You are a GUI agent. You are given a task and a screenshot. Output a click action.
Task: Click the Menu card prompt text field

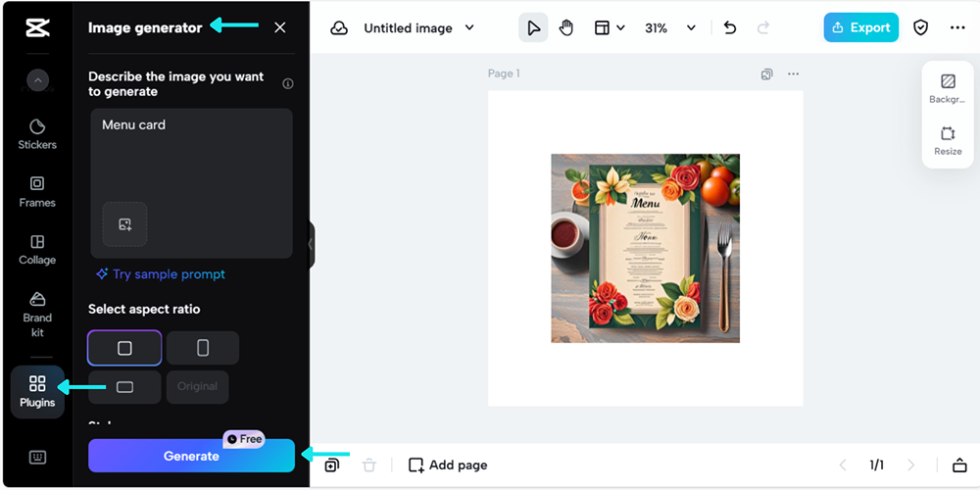tap(192, 183)
